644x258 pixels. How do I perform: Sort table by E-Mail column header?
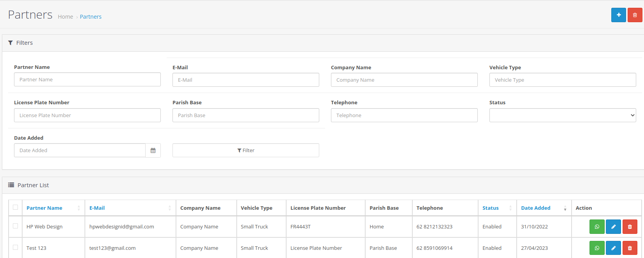tap(97, 208)
